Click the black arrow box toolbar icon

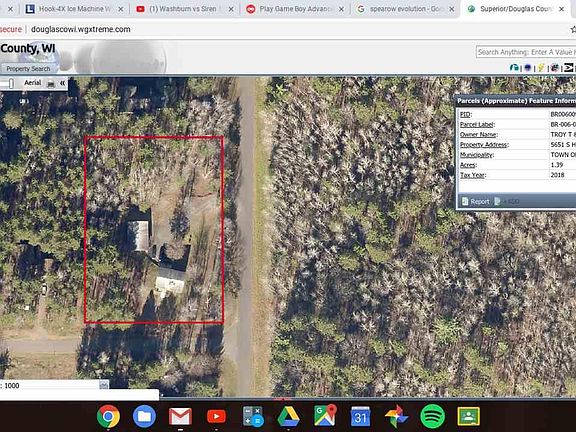(569, 68)
